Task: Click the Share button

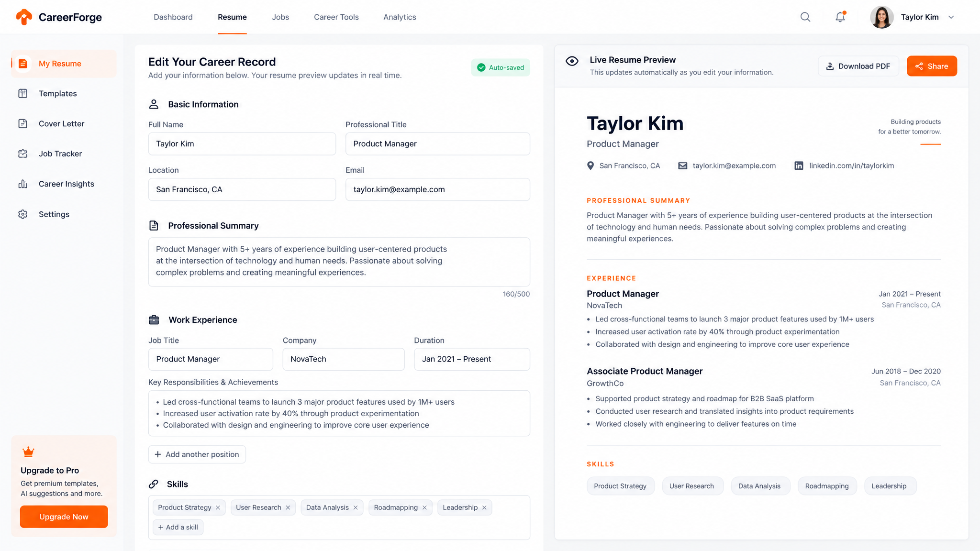Action: pos(932,66)
